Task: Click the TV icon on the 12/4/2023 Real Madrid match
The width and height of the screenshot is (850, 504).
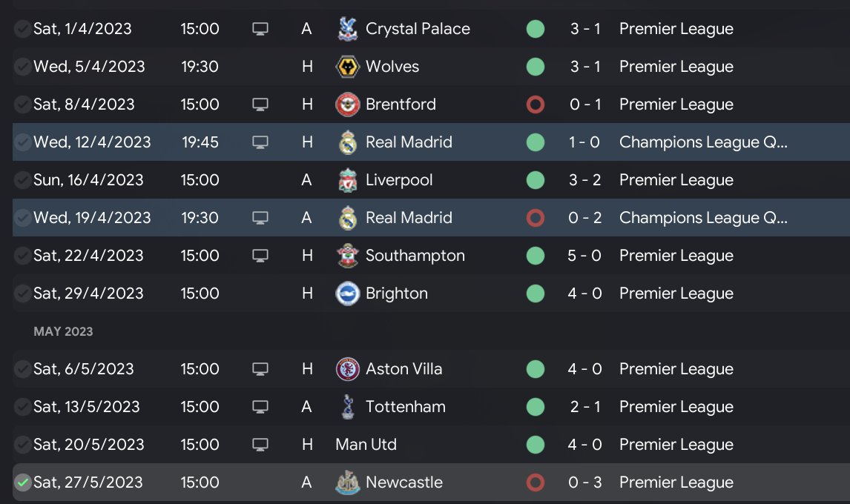Action: pyautogui.click(x=260, y=142)
